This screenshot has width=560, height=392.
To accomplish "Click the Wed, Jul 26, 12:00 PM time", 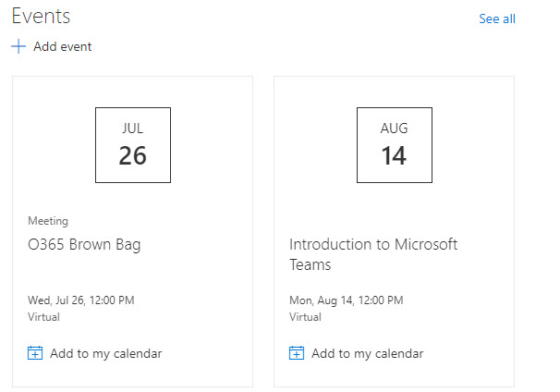I will tap(81, 300).
